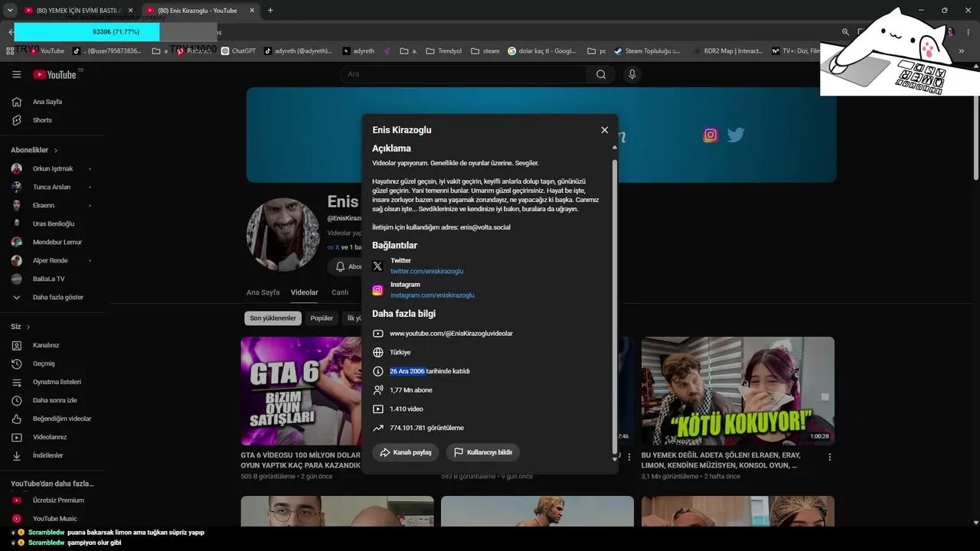
Task: Open the YouTube guide hamburger menu
Action: coord(16,74)
